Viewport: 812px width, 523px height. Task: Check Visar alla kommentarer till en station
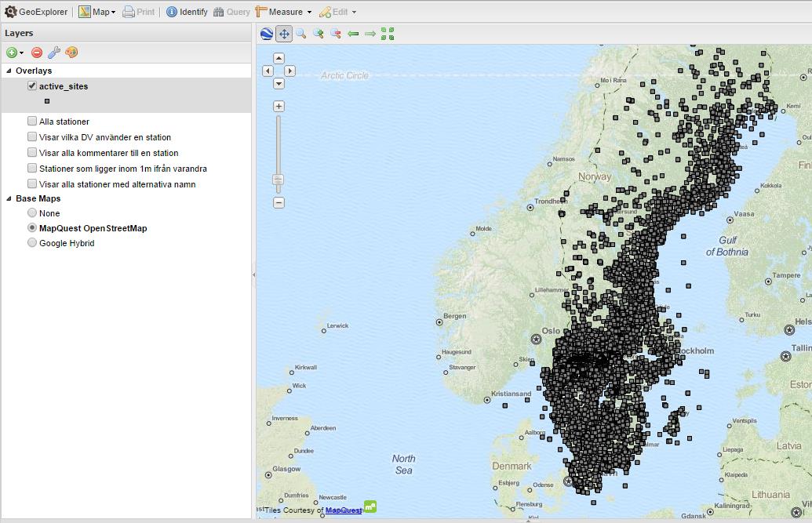pyautogui.click(x=32, y=152)
